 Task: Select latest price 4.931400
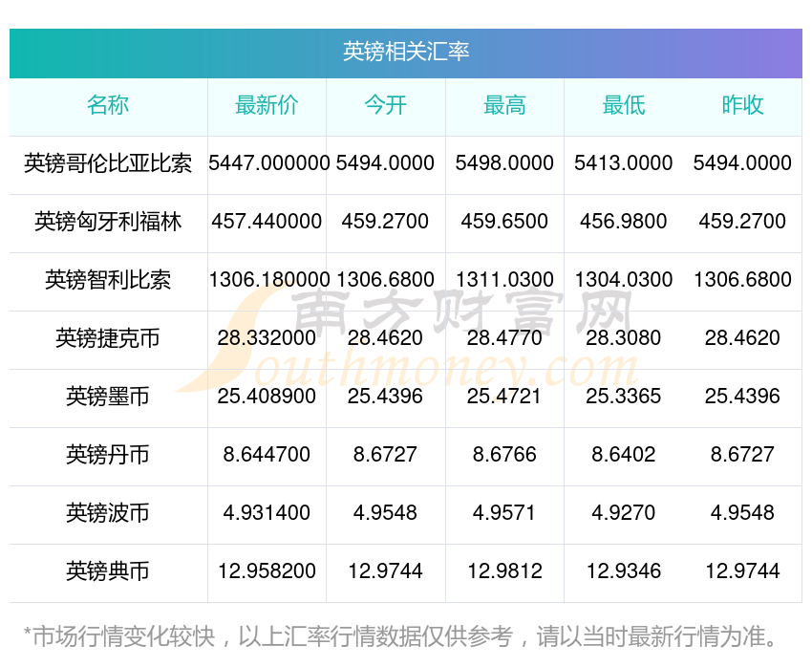(267, 513)
